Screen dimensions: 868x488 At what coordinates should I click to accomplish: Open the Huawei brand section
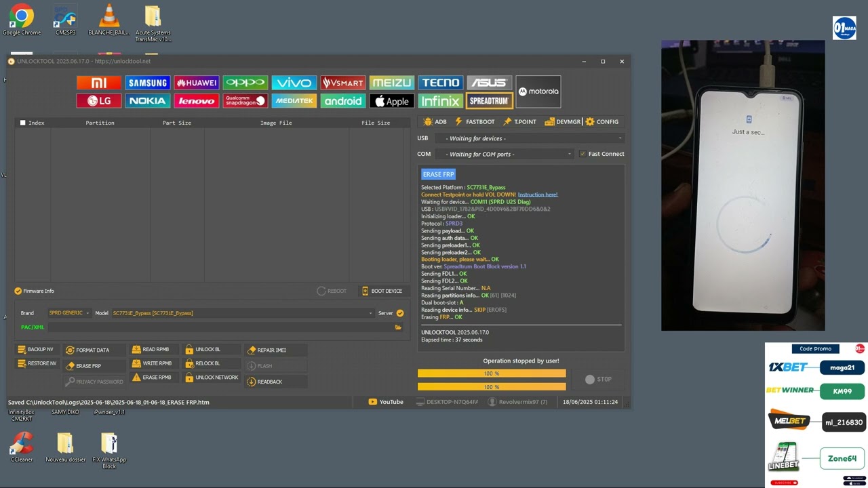click(x=197, y=83)
